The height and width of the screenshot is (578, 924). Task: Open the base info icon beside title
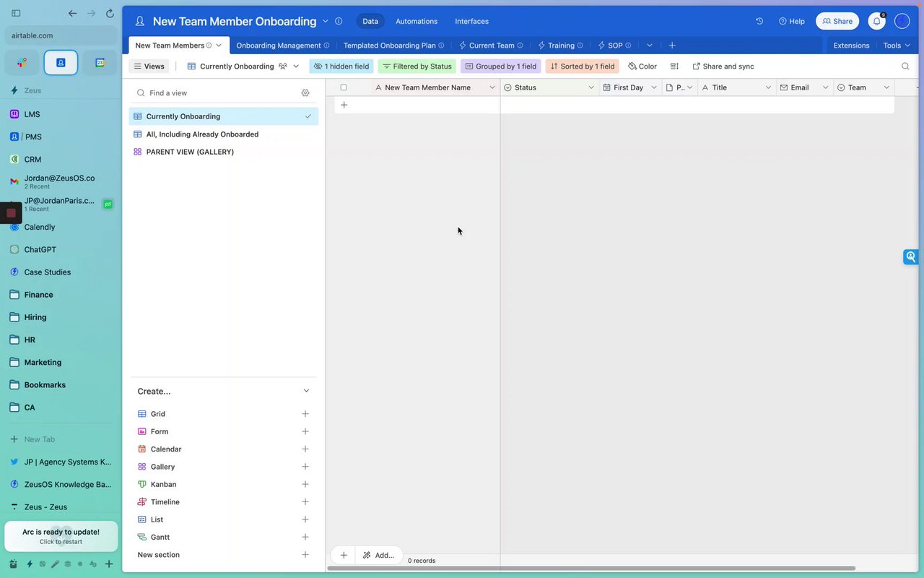tap(339, 21)
